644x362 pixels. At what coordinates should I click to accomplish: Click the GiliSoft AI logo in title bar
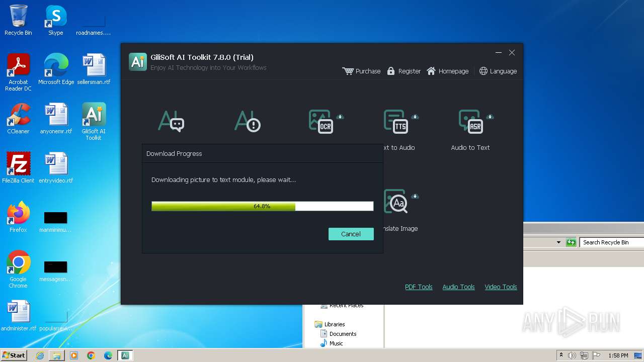click(x=138, y=61)
